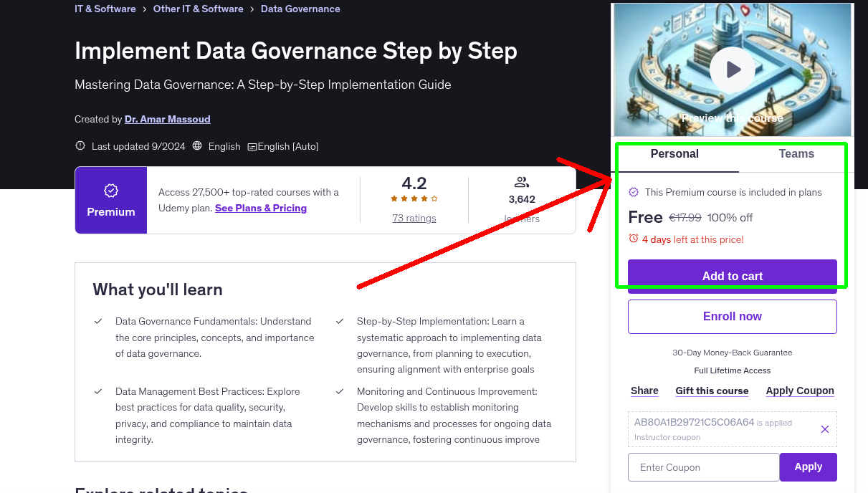Click a star in the 4.2 rating row
The width and height of the screenshot is (868, 493).
tap(414, 197)
